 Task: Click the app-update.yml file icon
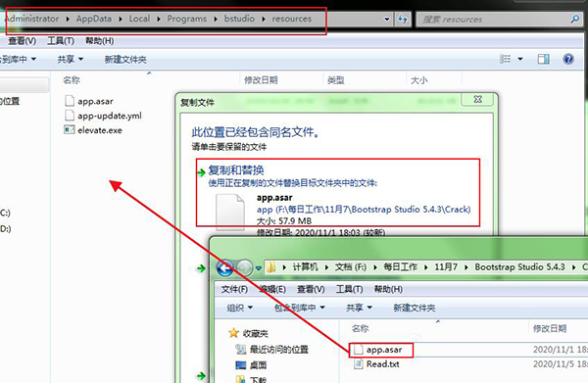(69, 115)
